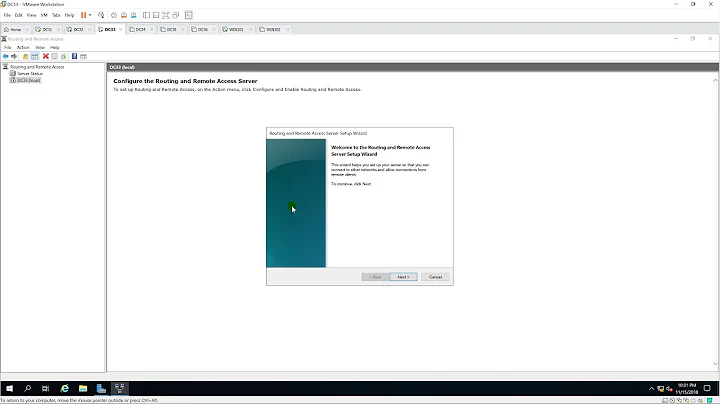The height and width of the screenshot is (404, 720).
Task: Open the VM menu in VMware
Action: click(x=44, y=15)
